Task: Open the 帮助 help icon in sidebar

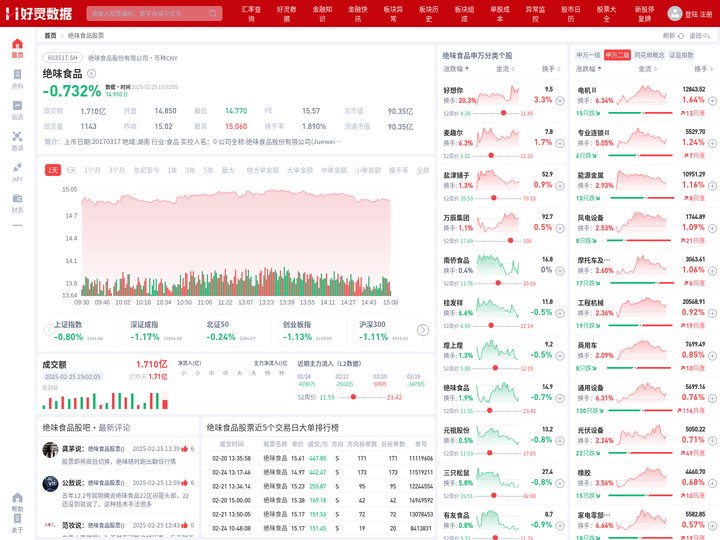Action: pyautogui.click(x=17, y=498)
